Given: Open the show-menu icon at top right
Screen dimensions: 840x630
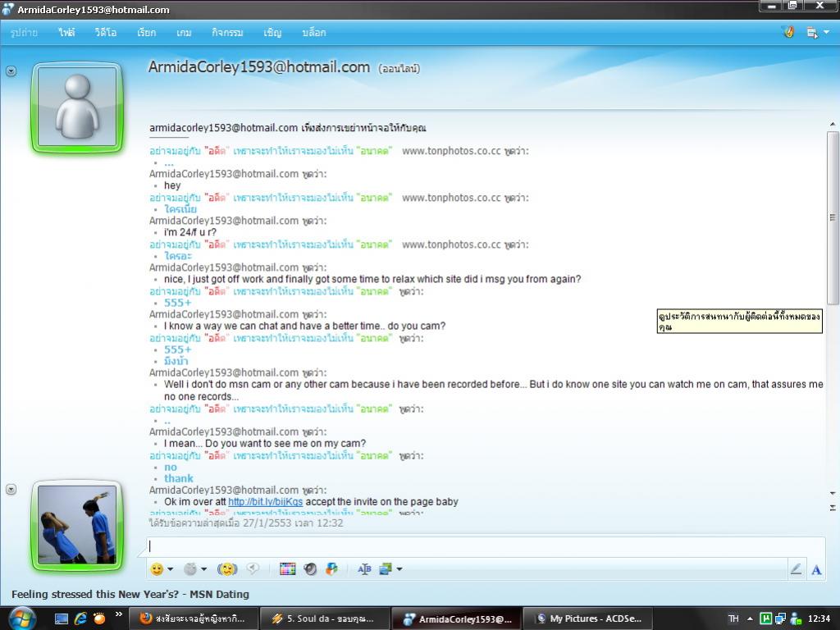Looking at the screenshot, I should [812, 33].
